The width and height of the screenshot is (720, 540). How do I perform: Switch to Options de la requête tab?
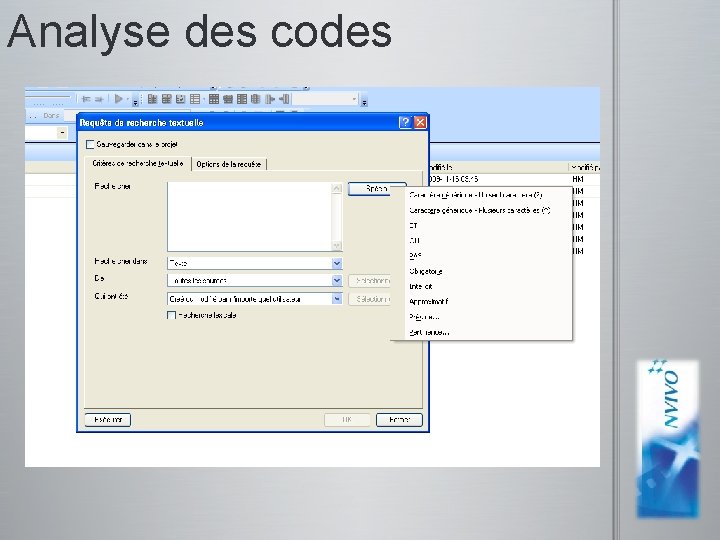(x=229, y=164)
